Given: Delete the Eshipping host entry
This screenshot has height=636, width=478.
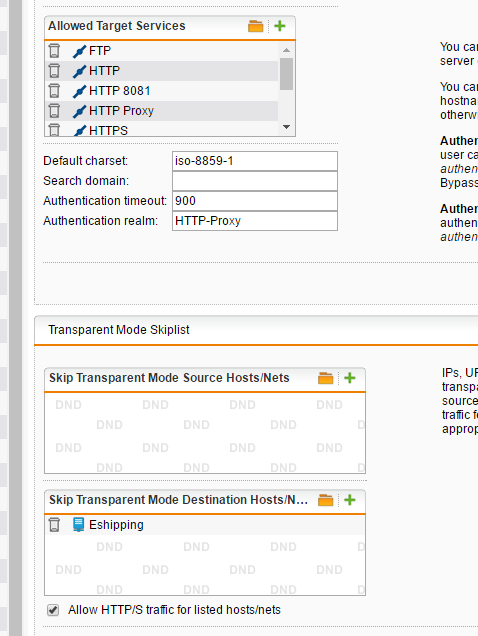Looking at the screenshot, I should [x=54, y=524].
